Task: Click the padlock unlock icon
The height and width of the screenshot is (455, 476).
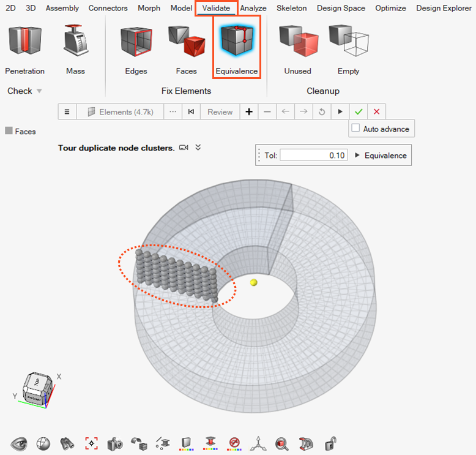Action: click(x=330, y=443)
